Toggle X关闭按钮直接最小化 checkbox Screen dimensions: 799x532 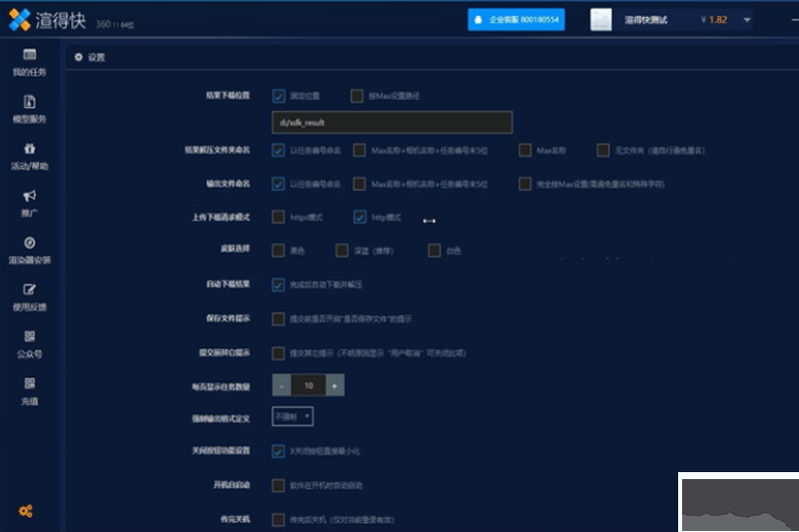(279, 451)
